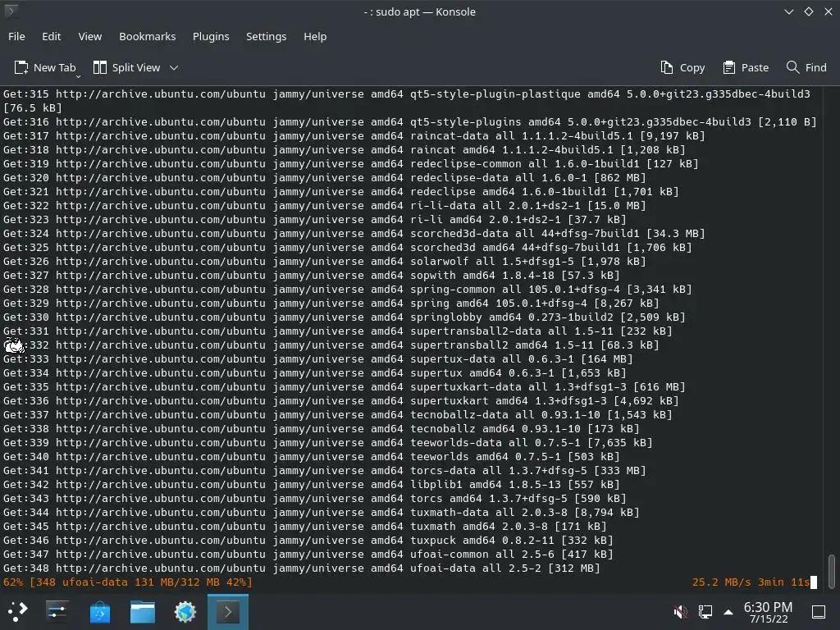The height and width of the screenshot is (630, 840).
Task: Click Split View in the toolbar
Action: pos(127,67)
